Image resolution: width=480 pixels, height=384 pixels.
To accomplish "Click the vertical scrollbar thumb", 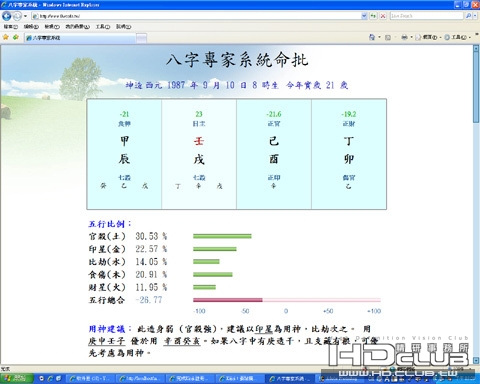I will [x=476, y=87].
